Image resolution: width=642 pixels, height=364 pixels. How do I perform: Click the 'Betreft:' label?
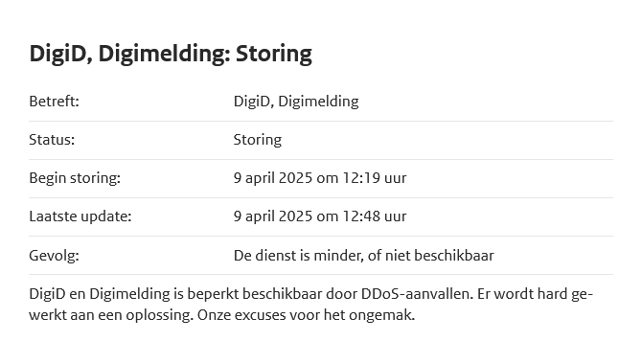pos(54,102)
